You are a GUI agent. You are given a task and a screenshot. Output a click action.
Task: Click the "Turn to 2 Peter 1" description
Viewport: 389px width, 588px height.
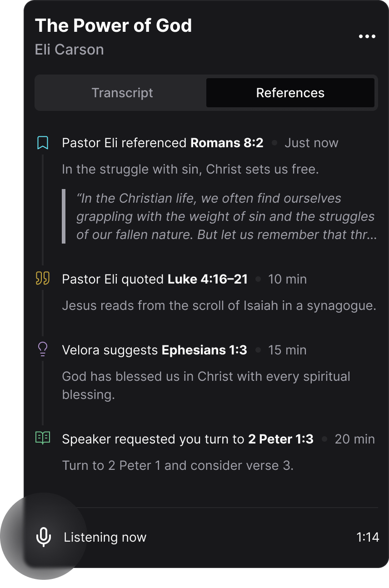coord(178,465)
